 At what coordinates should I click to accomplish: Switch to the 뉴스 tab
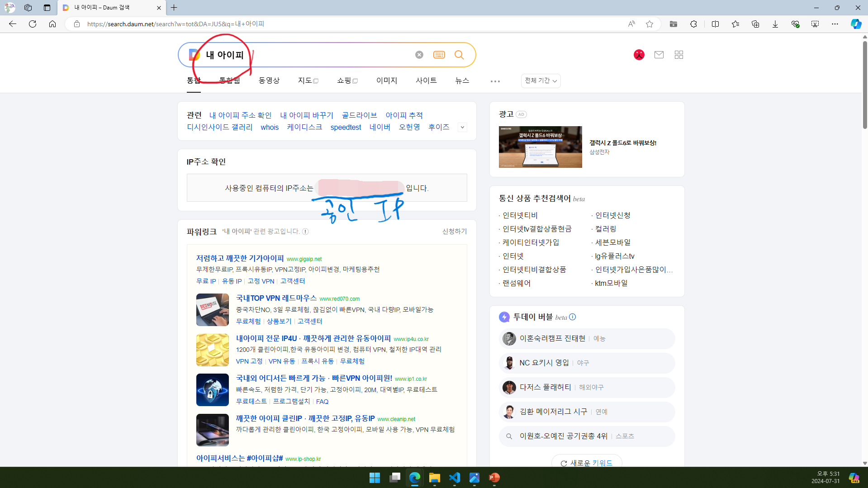click(462, 81)
